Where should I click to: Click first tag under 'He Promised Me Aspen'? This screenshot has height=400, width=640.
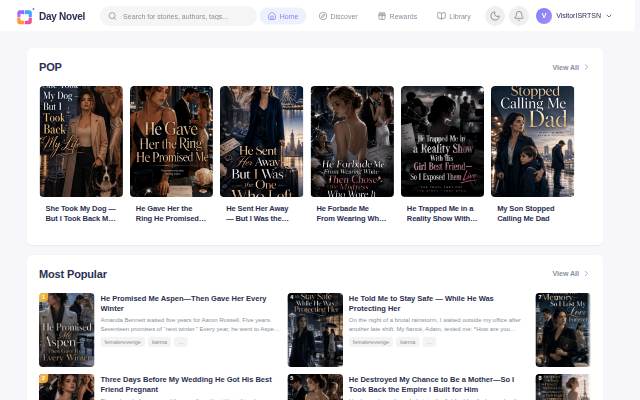(x=122, y=342)
